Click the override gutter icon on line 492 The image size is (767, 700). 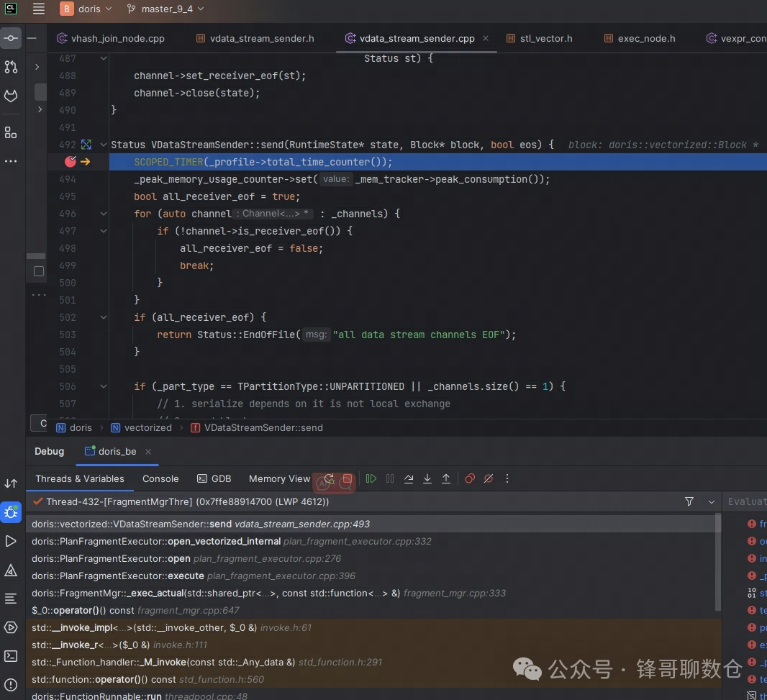click(86, 145)
